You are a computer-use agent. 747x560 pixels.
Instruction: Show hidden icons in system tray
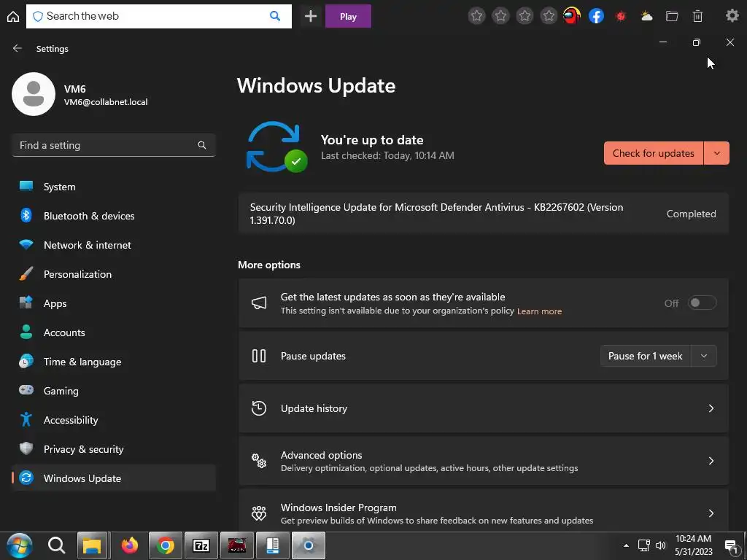pyautogui.click(x=626, y=545)
